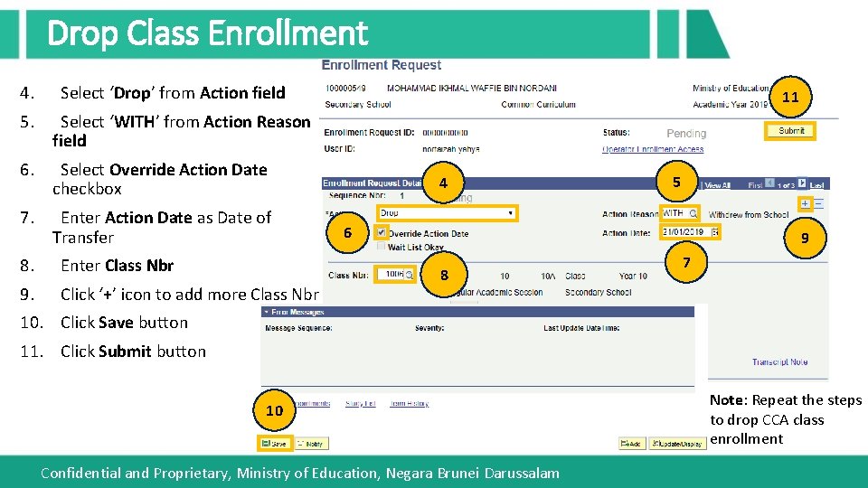
Task: Click the Add button
Action: pyautogui.click(x=632, y=444)
